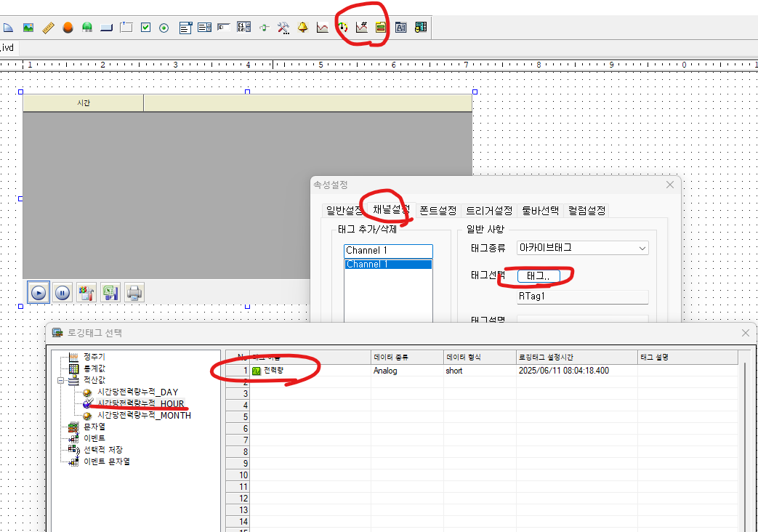Screen dimensions: 758x532
Task: Select the green lamp object tool
Action: (x=86, y=27)
